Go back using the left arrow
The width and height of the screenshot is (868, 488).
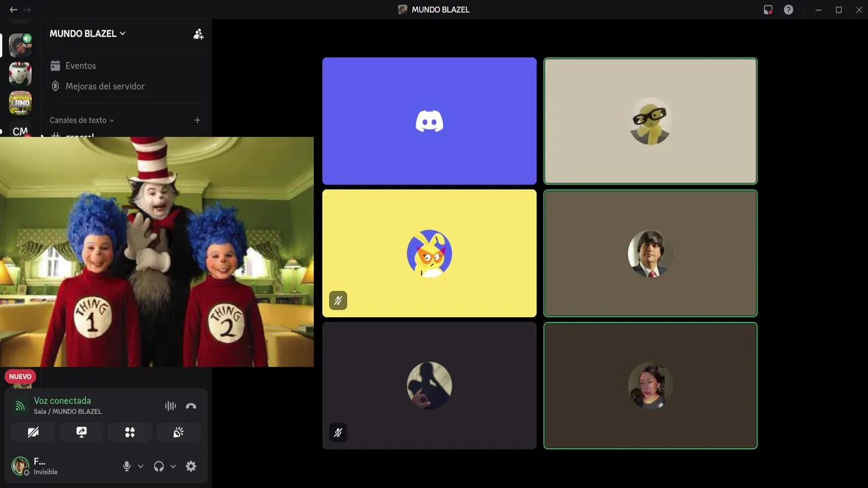point(13,9)
